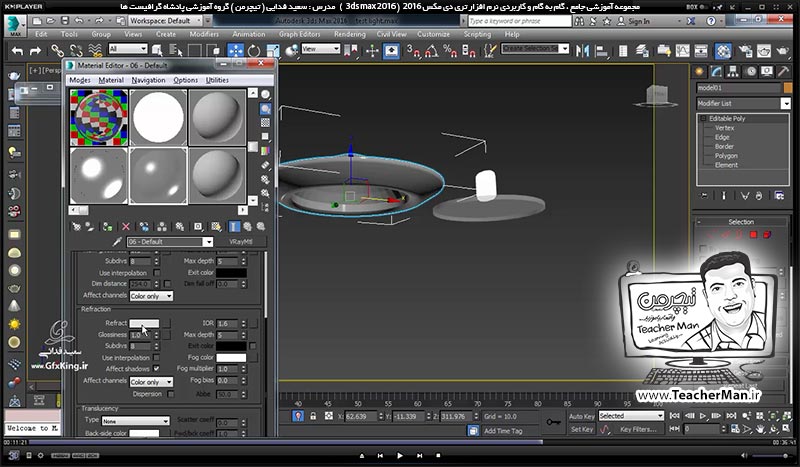The height and width of the screenshot is (467, 800).
Task: Open the Modify command panel tab
Action: [716, 71]
